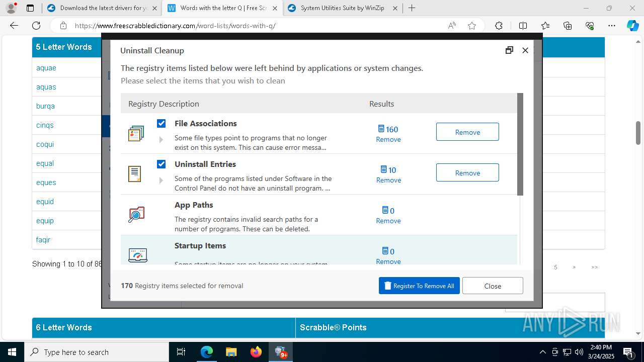Go back to the previous page
The height and width of the screenshot is (362, 644).
[14, 26]
